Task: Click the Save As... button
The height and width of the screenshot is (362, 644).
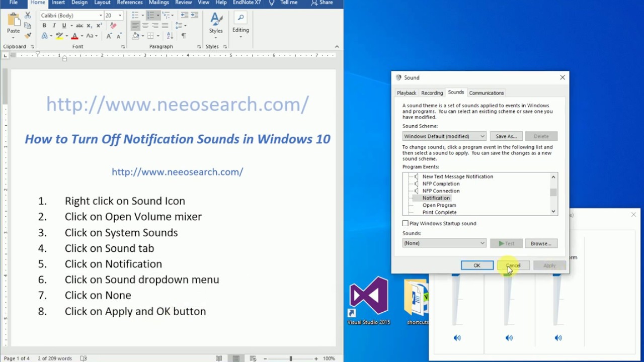Action: (x=506, y=136)
